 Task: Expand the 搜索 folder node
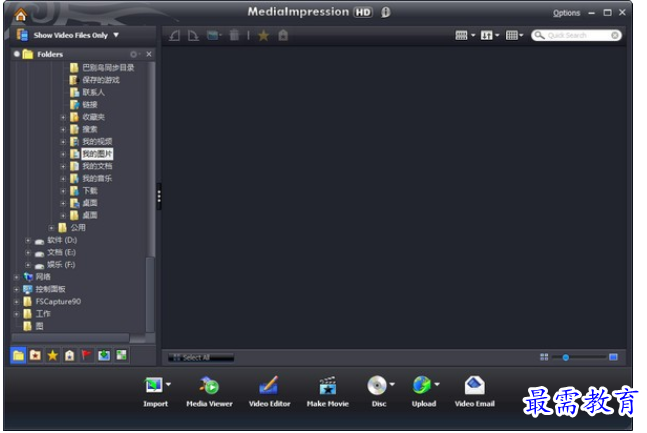tap(63, 130)
